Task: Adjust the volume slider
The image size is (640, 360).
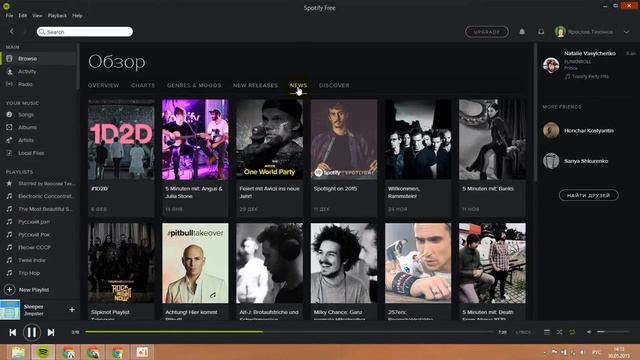Action: pos(613,332)
